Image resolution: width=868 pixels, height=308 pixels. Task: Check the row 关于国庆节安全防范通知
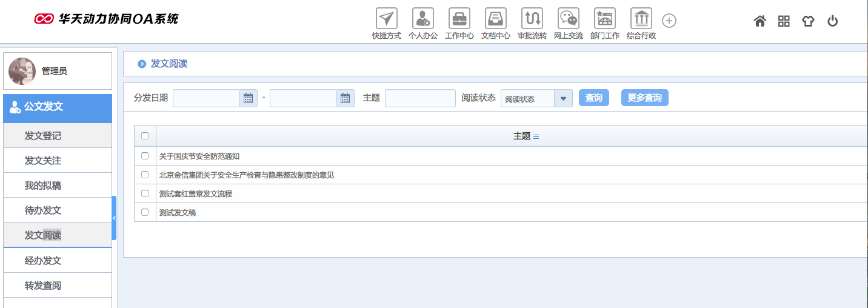click(145, 156)
